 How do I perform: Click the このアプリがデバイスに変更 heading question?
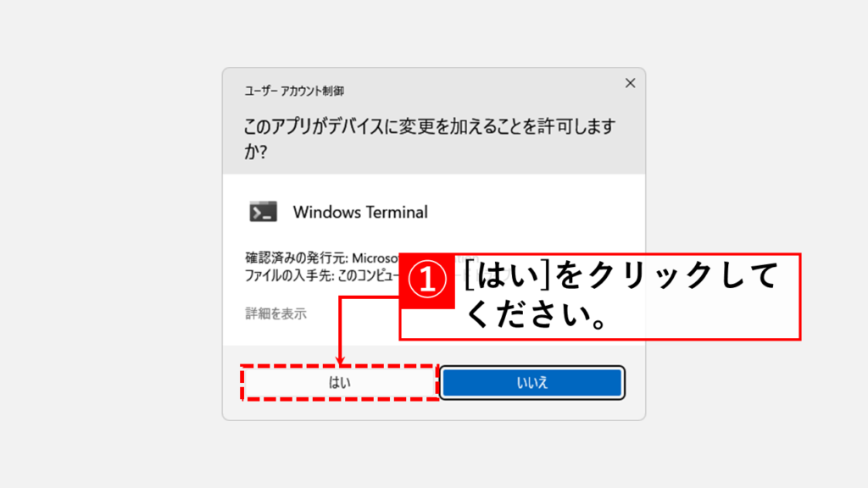pos(430,138)
